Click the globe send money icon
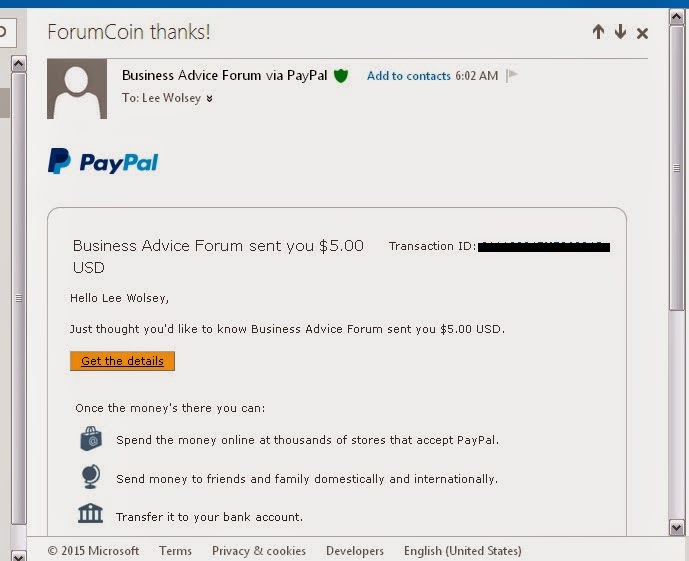 pos(91,477)
